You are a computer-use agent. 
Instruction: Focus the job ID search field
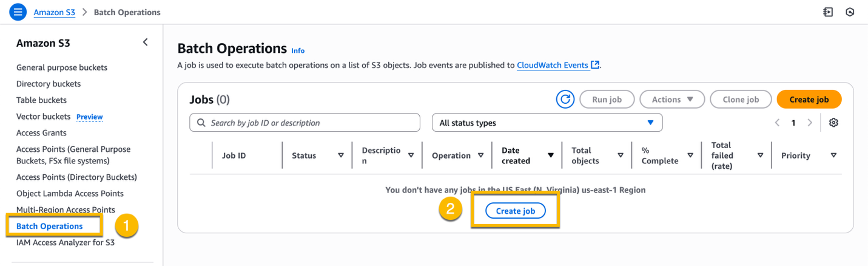click(304, 123)
